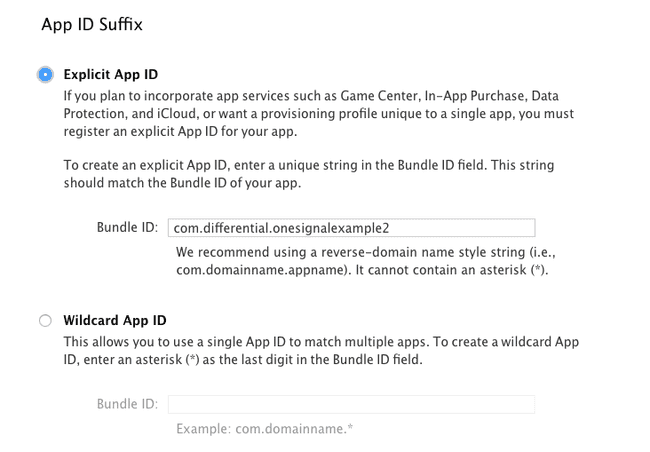
Task: Click the Bundle ID label beside the filled field
Action: click(127, 227)
